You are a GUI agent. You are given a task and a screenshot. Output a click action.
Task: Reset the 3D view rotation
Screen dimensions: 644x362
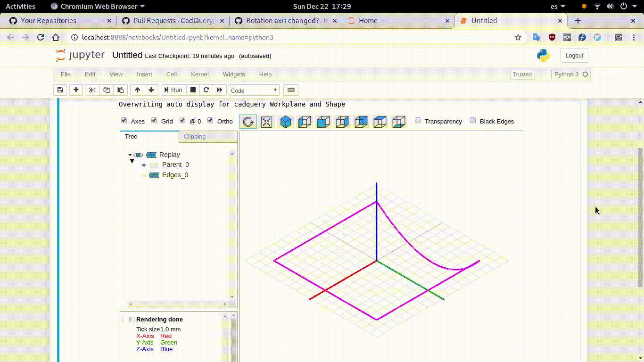click(248, 122)
